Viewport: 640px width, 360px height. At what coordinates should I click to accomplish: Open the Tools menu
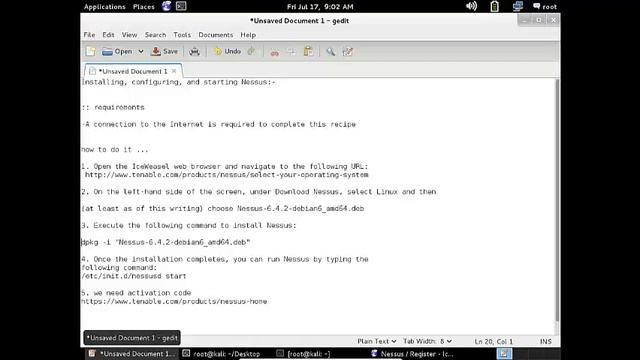tap(182, 35)
